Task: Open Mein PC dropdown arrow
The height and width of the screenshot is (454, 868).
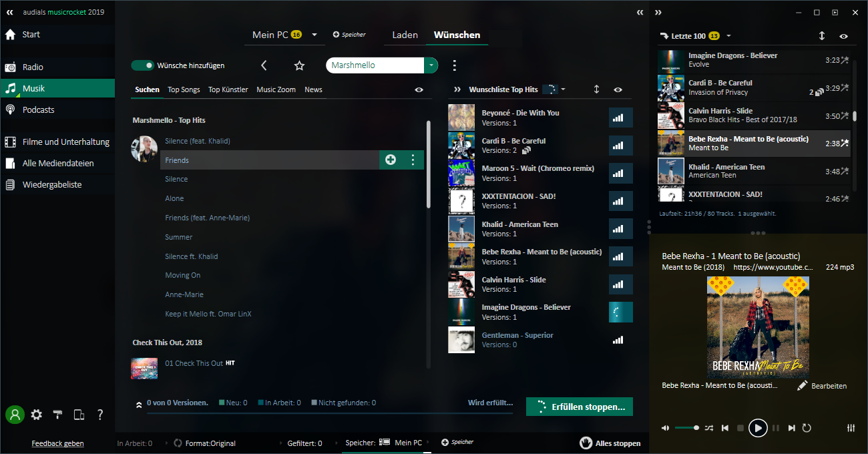Action: (314, 35)
